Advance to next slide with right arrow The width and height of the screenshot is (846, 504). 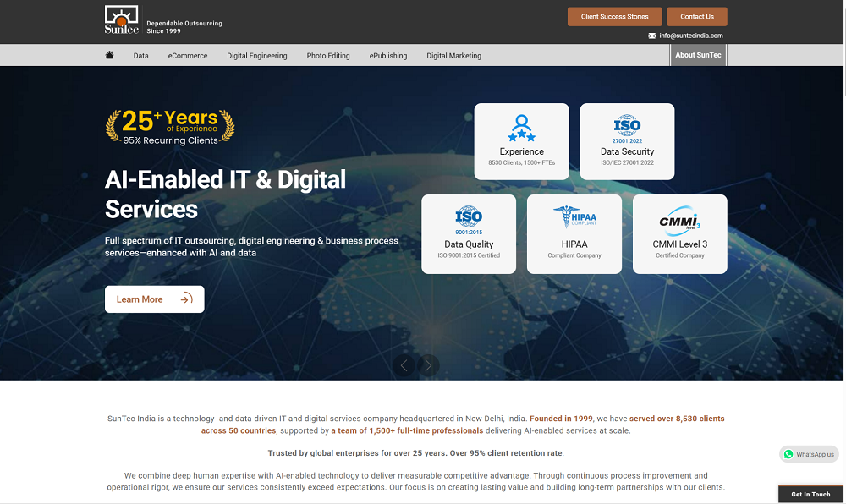[x=429, y=365]
